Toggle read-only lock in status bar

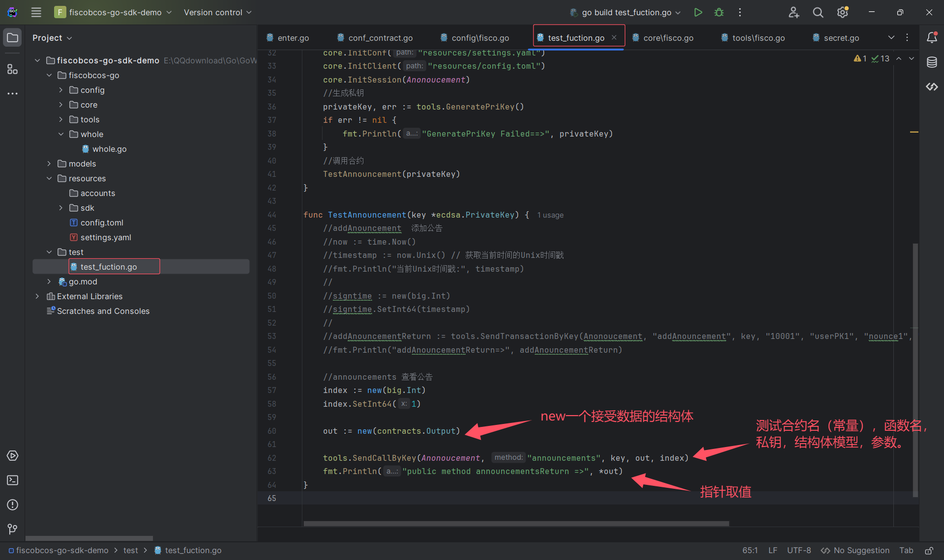tap(929, 551)
